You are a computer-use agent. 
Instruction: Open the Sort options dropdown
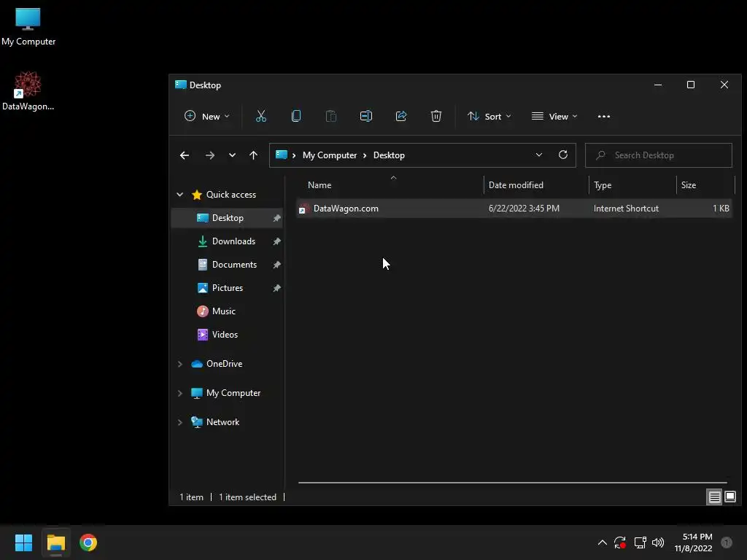coord(489,116)
